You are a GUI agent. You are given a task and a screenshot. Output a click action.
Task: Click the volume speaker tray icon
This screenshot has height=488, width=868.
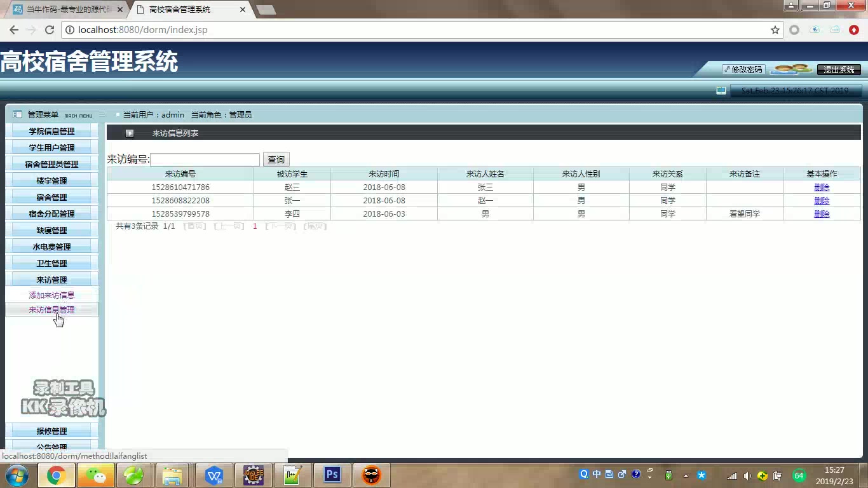click(x=747, y=476)
